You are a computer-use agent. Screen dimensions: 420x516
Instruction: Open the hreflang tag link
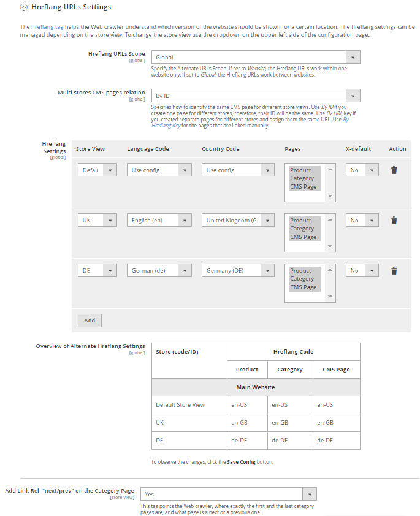click(47, 27)
